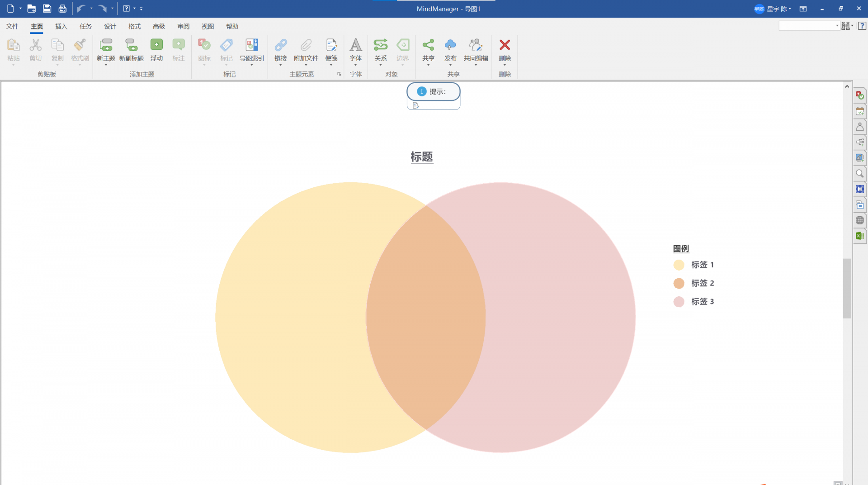Open a file with the folder icon
The image size is (868, 485).
pyautogui.click(x=31, y=9)
